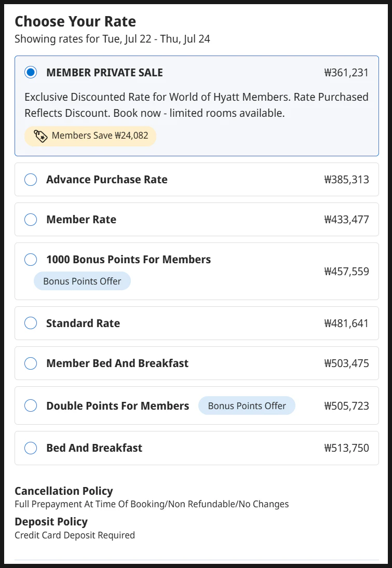Choose Double Points For Members radio option
Image resolution: width=392 pixels, height=568 pixels.
click(31, 405)
